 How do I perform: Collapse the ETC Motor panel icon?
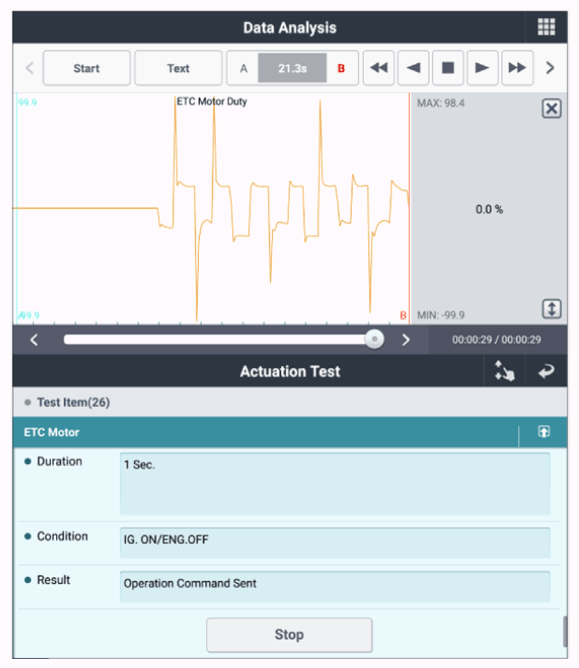tap(544, 432)
